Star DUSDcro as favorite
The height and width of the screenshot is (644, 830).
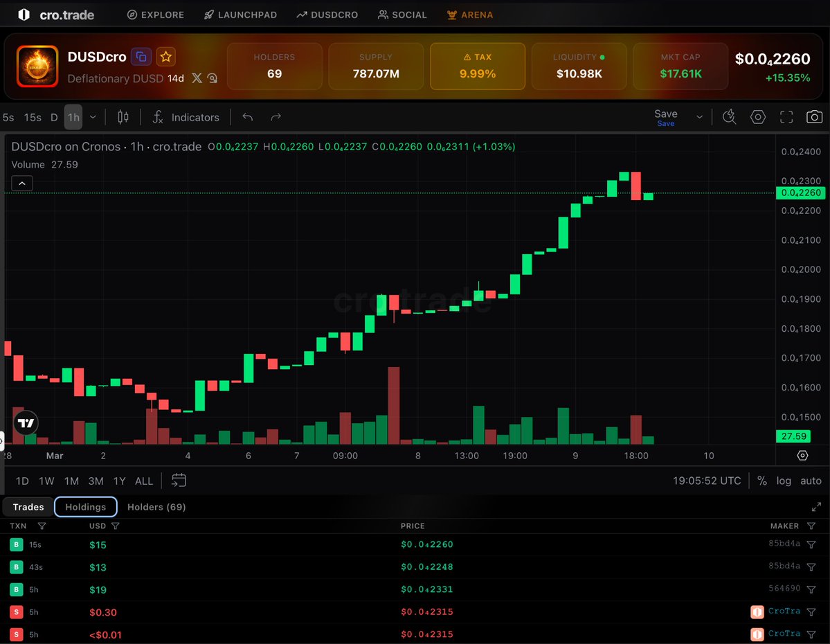pyautogui.click(x=165, y=57)
